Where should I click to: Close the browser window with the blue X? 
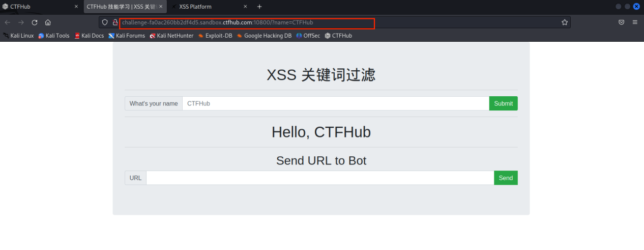(636, 7)
